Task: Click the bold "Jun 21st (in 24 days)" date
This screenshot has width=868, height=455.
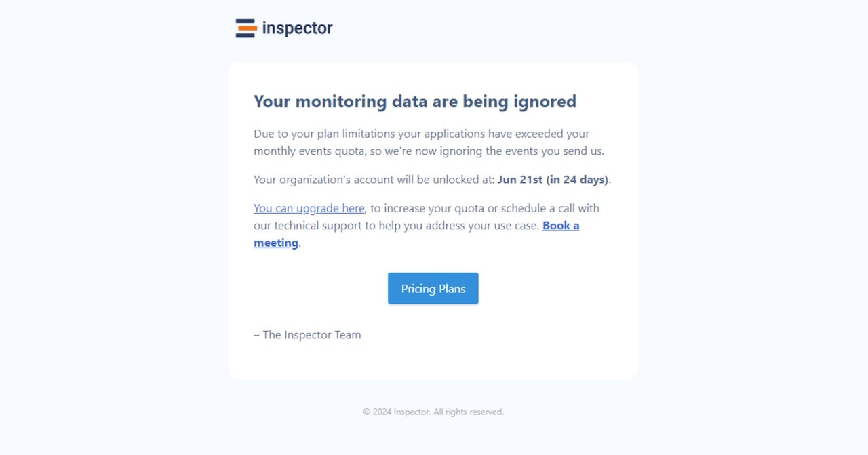Action: pyautogui.click(x=553, y=180)
